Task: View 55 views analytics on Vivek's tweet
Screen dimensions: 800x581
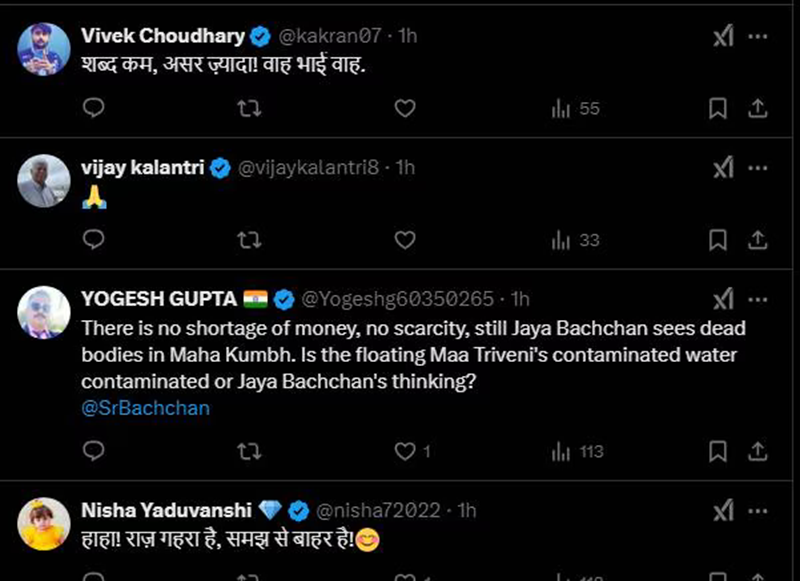Action: pyautogui.click(x=575, y=108)
